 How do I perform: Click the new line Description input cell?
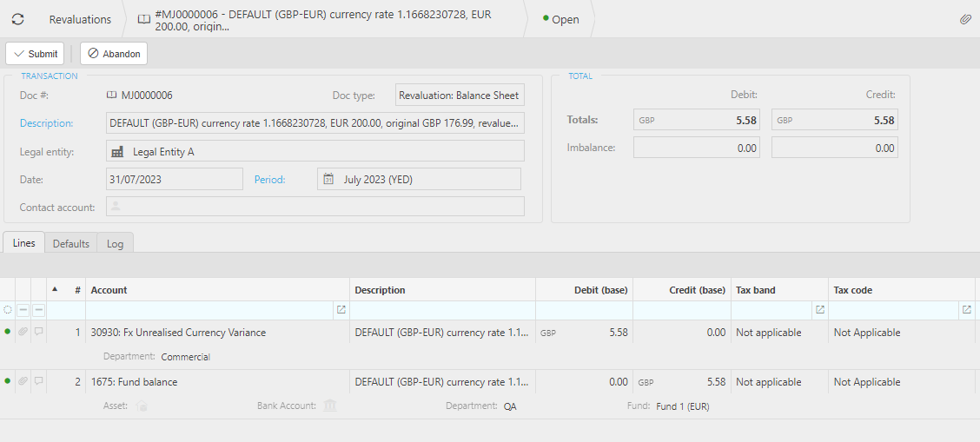tap(442, 310)
